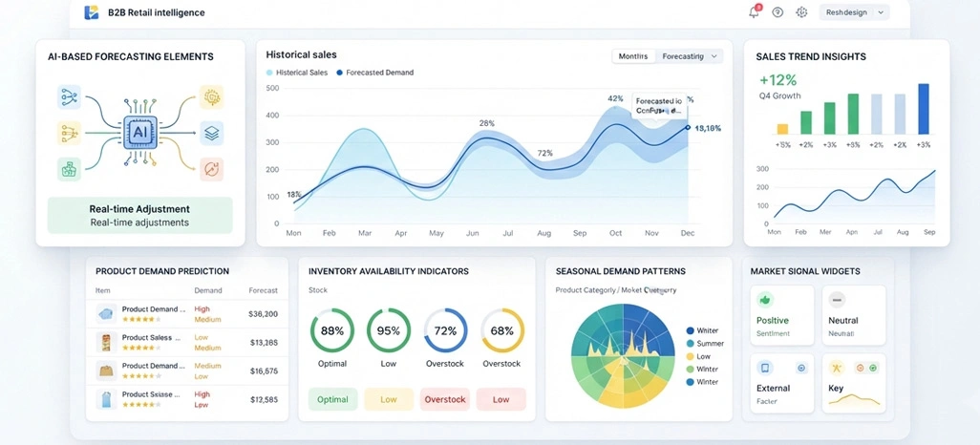This screenshot has width=980, height=445.
Task: Click the Item column header
Action: click(102, 290)
